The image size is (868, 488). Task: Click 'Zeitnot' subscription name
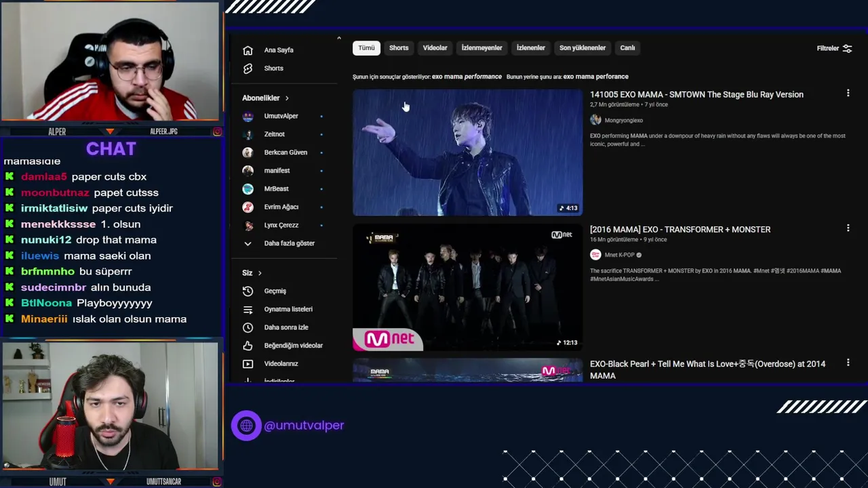click(x=274, y=134)
